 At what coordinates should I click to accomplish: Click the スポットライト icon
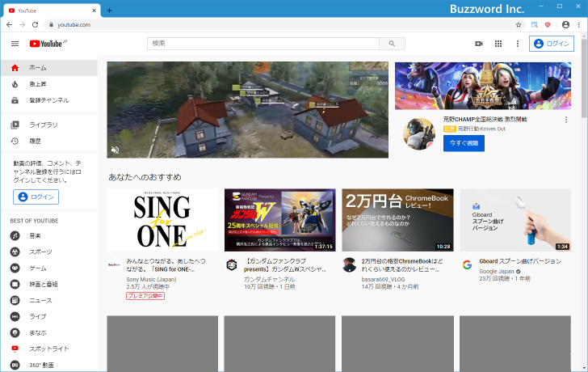[15, 349]
